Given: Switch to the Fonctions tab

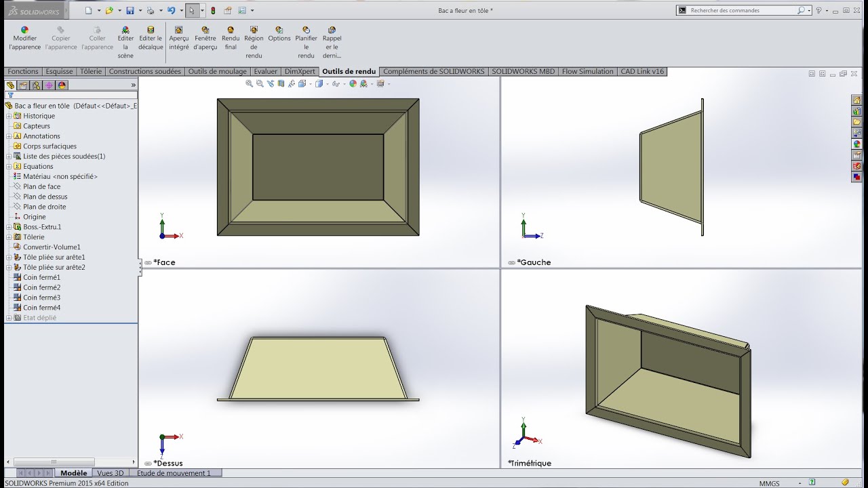Looking at the screenshot, I should [23, 71].
